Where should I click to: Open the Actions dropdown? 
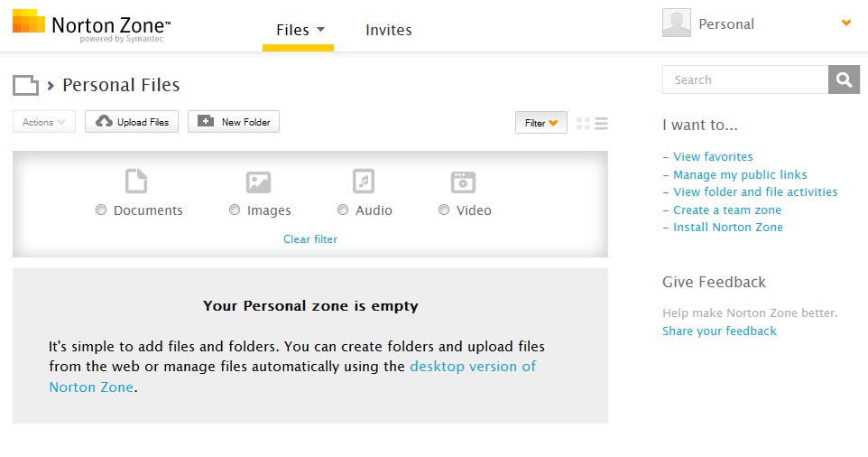pyautogui.click(x=44, y=122)
